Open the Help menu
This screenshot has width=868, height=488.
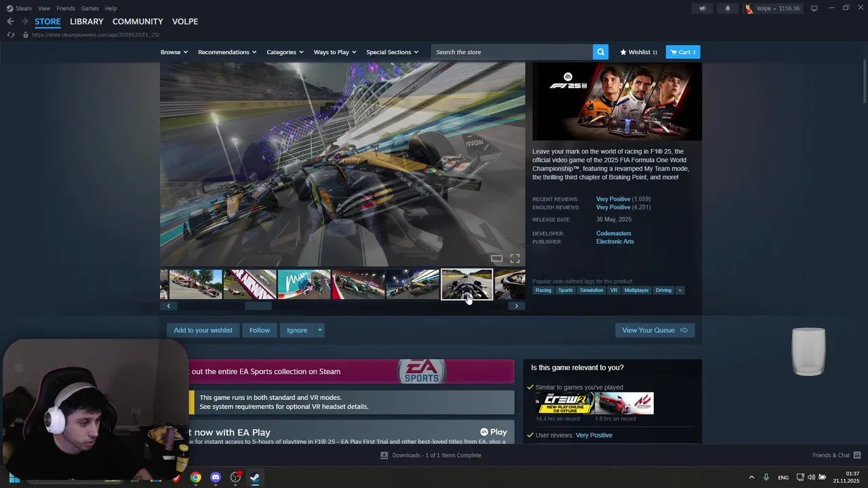coord(111,8)
